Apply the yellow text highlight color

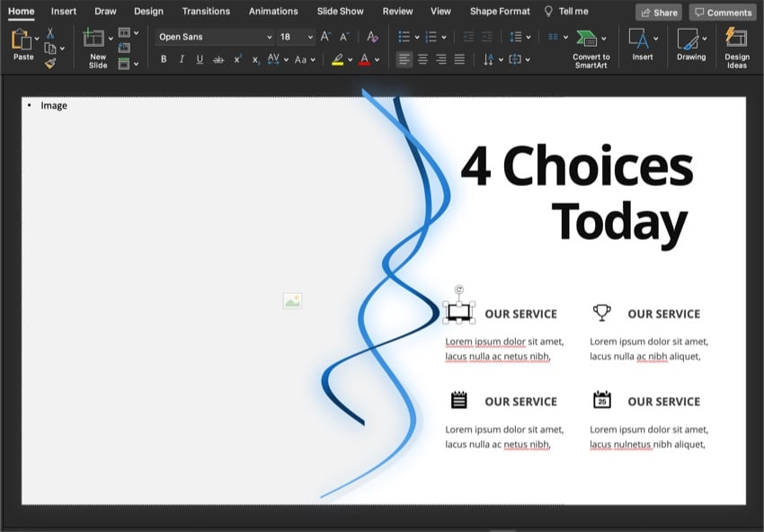(x=338, y=59)
